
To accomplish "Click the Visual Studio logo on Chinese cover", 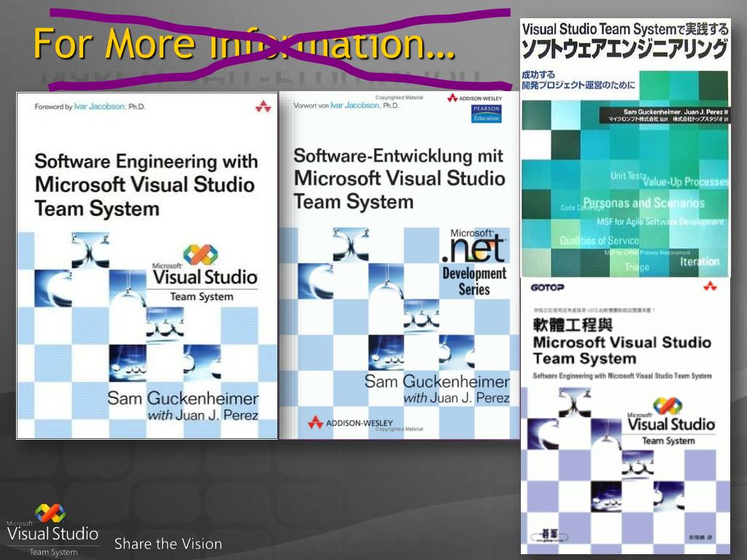I will tap(671, 422).
